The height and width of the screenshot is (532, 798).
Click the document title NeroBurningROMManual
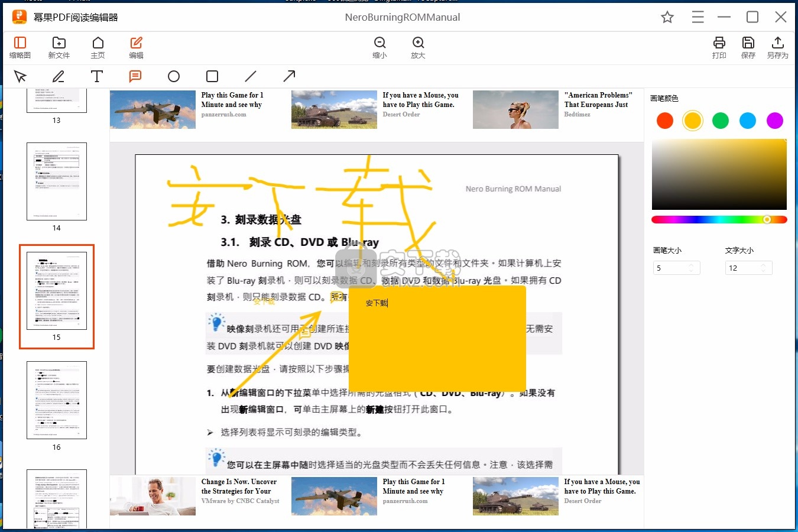tap(403, 17)
